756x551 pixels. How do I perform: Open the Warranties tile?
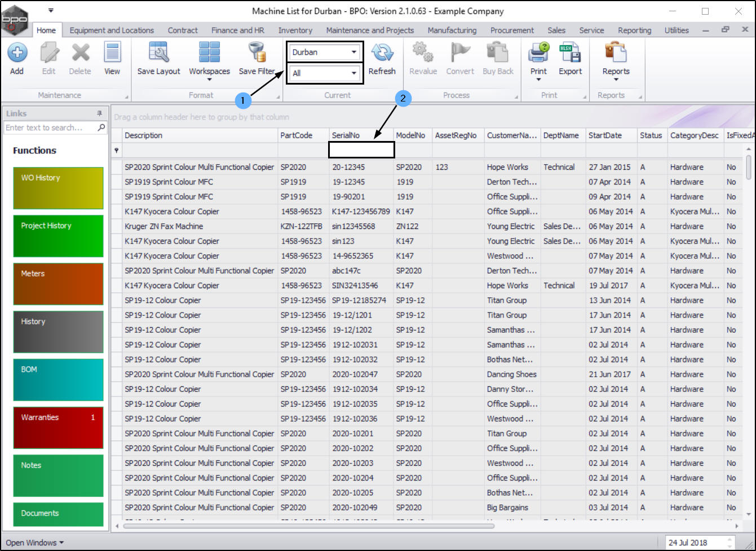pos(58,427)
